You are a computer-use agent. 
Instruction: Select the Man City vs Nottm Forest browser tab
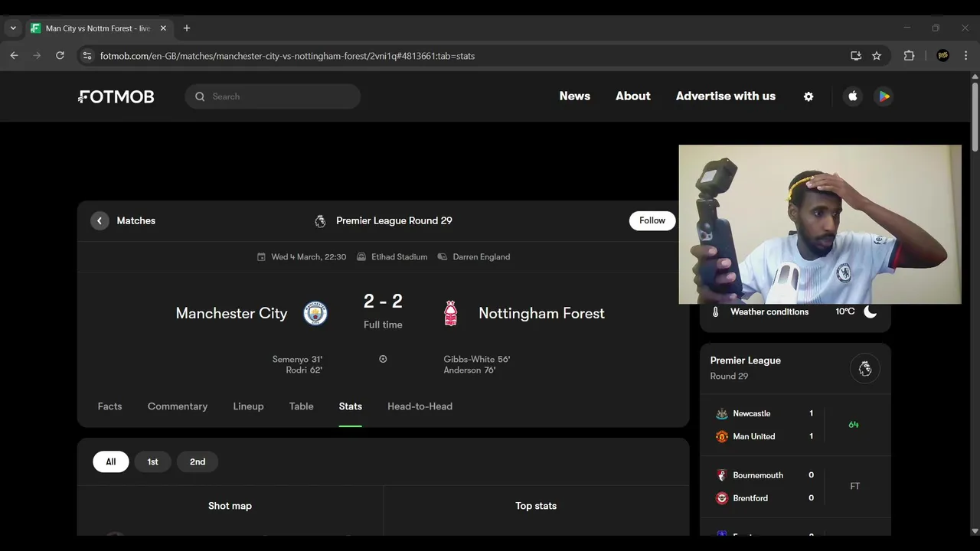(98, 28)
